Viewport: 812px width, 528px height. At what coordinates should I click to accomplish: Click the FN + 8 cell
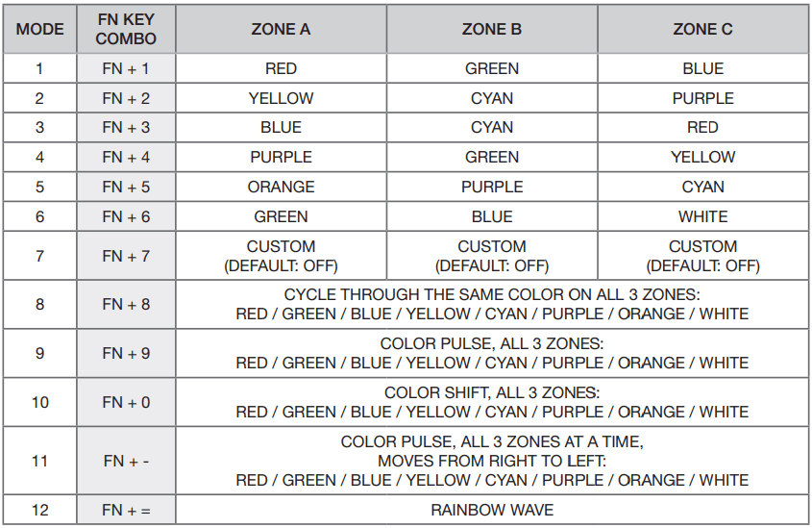[126, 304]
